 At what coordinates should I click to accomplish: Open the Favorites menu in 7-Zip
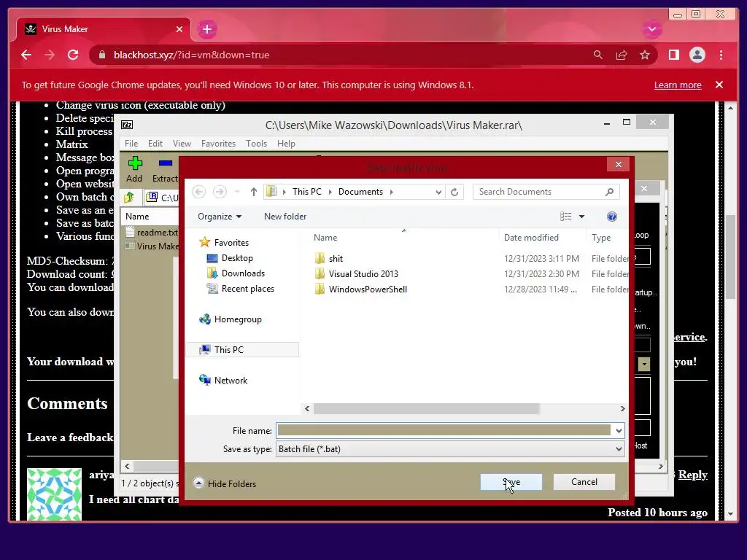218,144
